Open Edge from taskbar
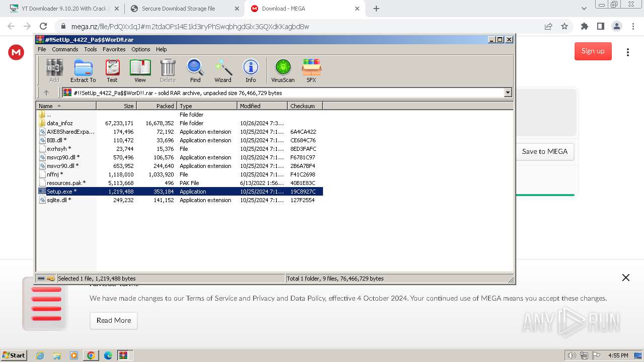 [108, 355]
